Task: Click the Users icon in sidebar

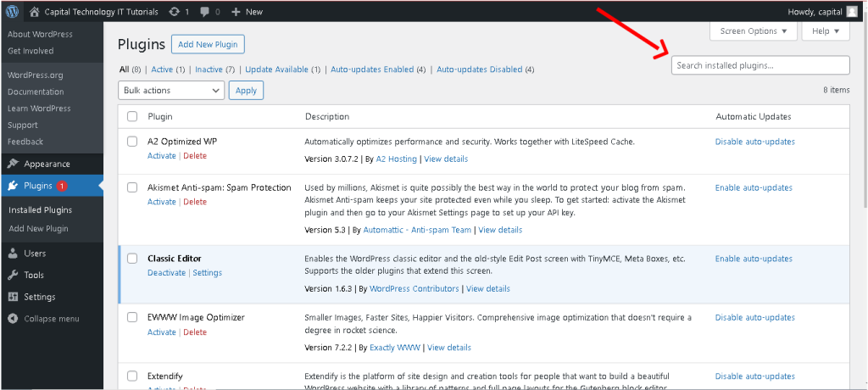Action: (13, 253)
